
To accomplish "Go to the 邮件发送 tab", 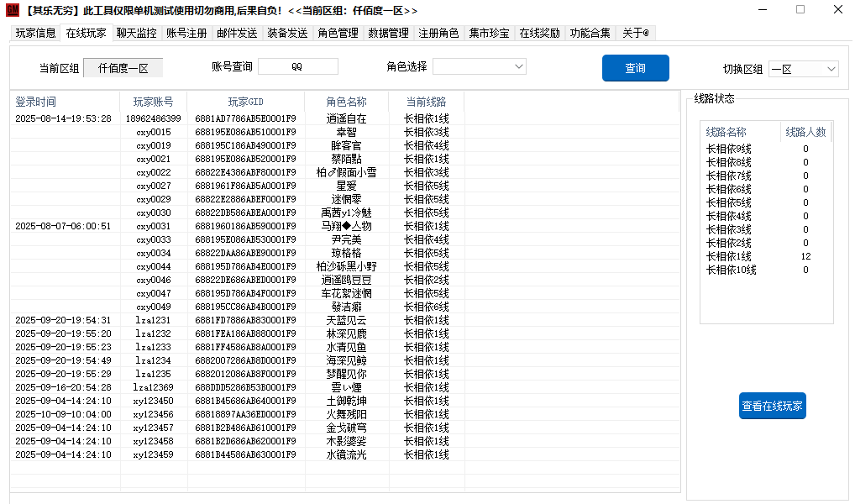I will pyautogui.click(x=237, y=34).
